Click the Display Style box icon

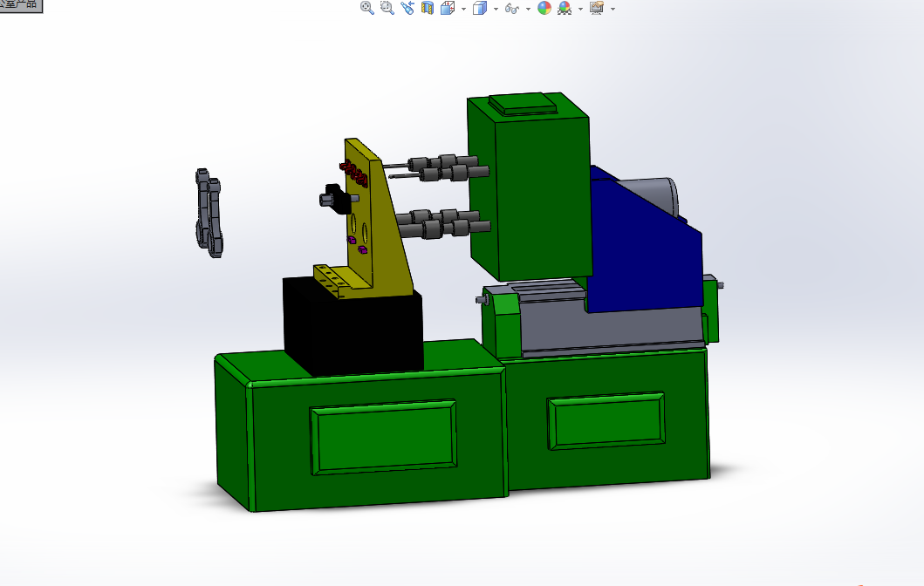480,8
